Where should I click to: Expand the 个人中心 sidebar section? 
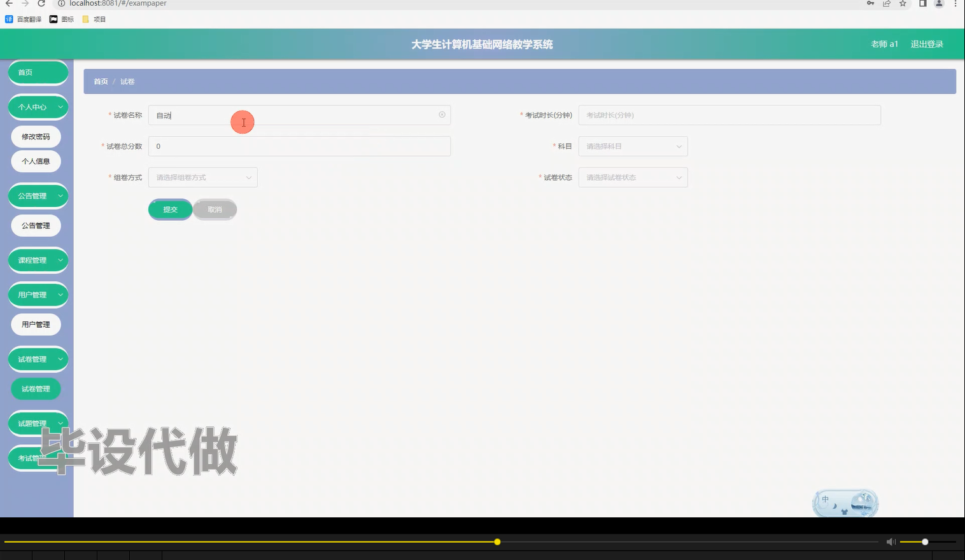[x=38, y=107]
